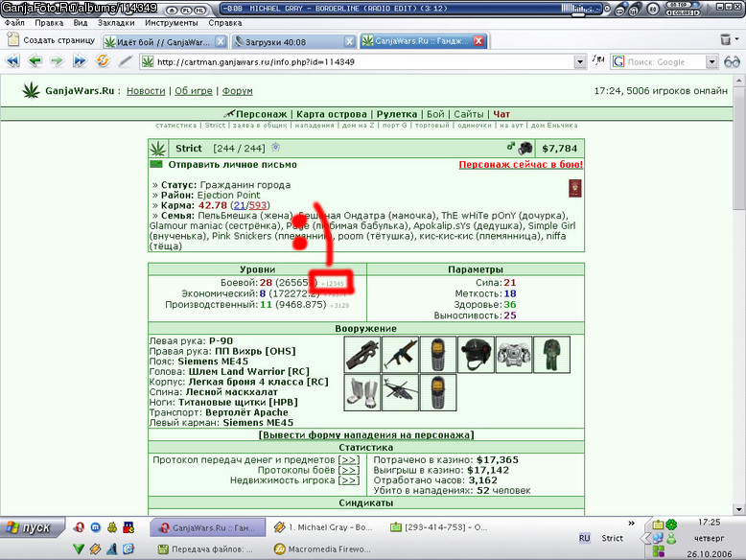
Task: Click into the Google search field
Action: coord(665,62)
